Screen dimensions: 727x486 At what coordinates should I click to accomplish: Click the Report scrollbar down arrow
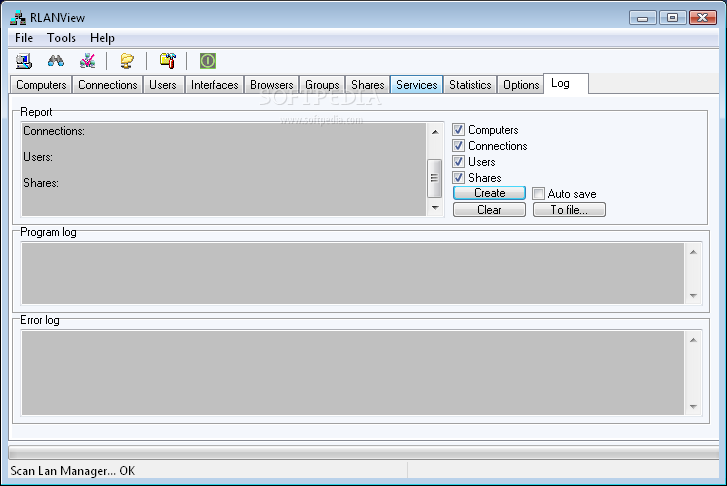pos(435,208)
